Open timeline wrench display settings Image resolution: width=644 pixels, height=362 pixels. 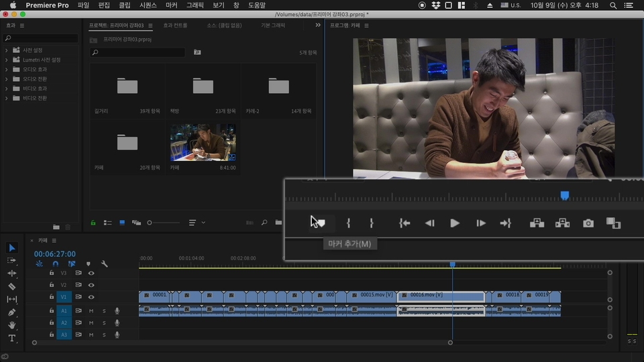[x=105, y=264]
